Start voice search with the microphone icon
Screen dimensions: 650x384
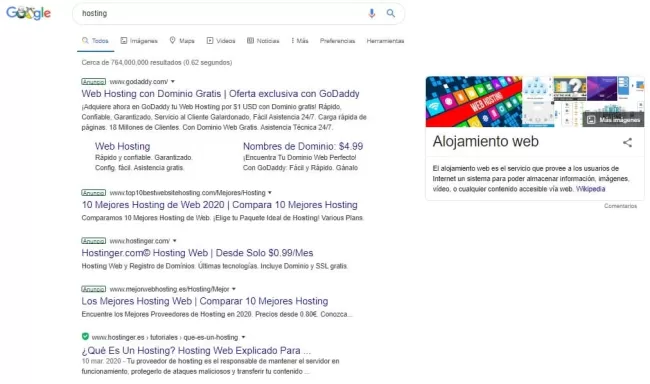point(372,13)
